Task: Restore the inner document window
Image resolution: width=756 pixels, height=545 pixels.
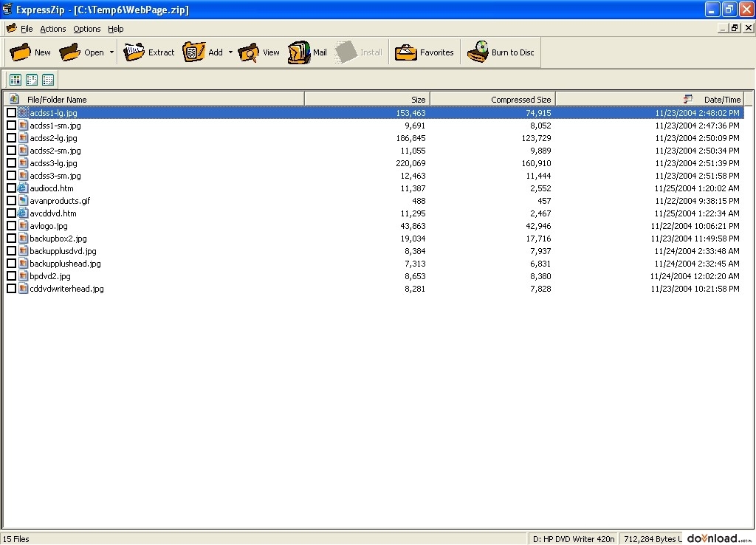Action: [735, 28]
